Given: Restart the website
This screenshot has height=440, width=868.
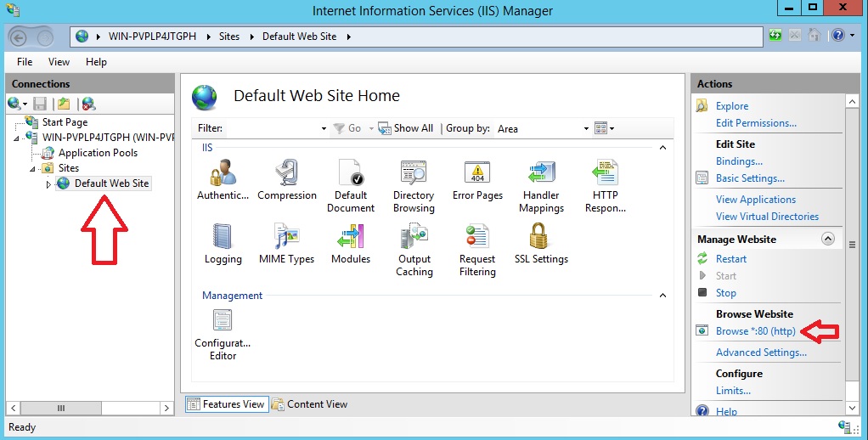Looking at the screenshot, I should [x=730, y=258].
